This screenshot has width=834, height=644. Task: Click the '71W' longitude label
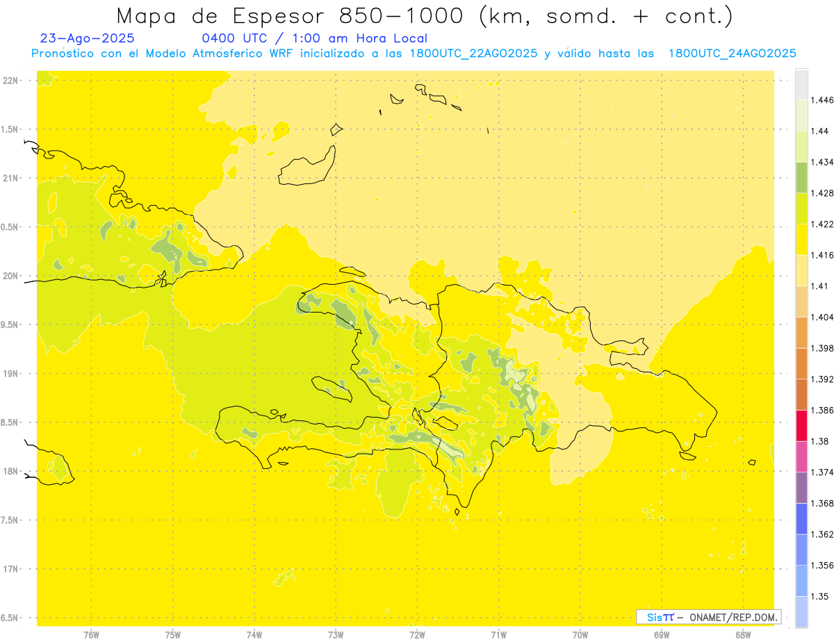498,635
